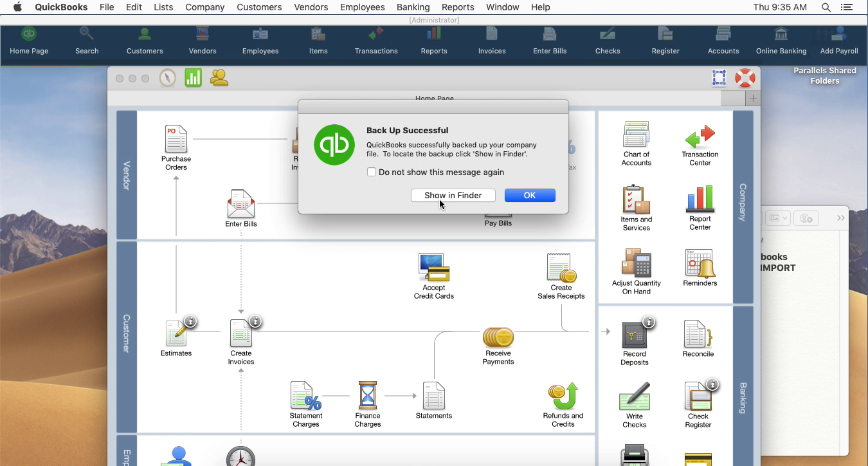Open Items and Services
The height and width of the screenshot is (466, 868).
point(637,208)
